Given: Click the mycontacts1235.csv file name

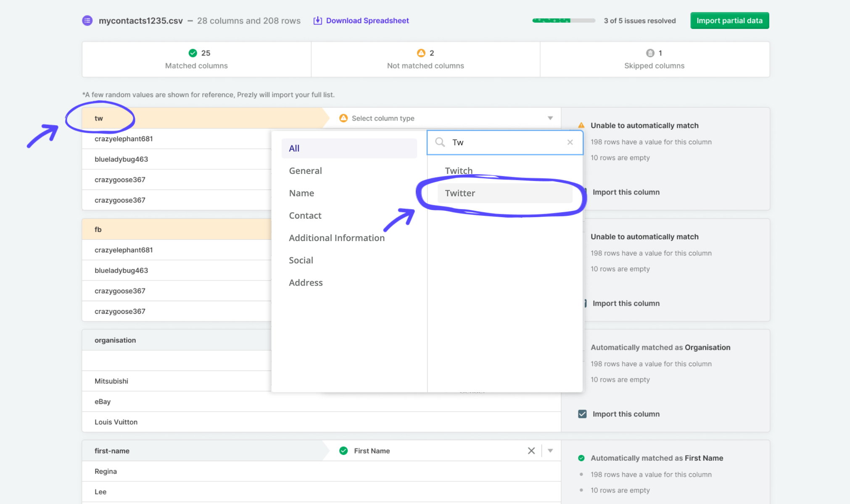Looking at the screenshot, I should tap(141, 21).
